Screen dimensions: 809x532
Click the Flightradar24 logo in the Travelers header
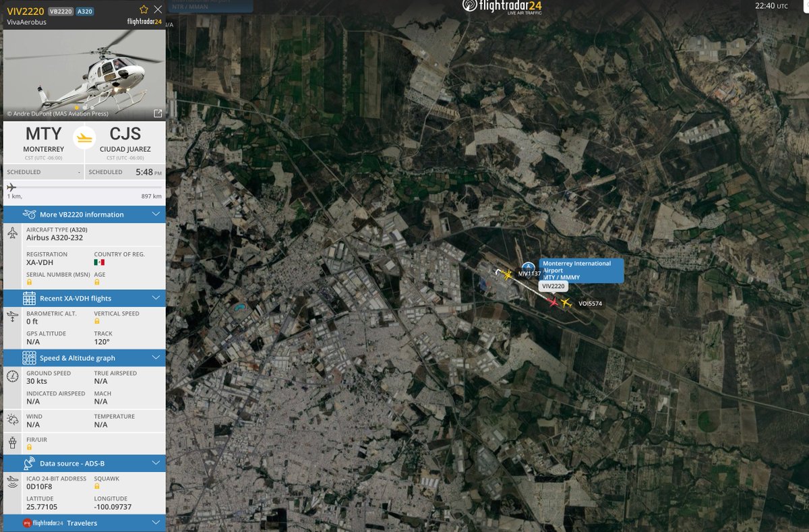pyautogui.click(x=43, y=523)
